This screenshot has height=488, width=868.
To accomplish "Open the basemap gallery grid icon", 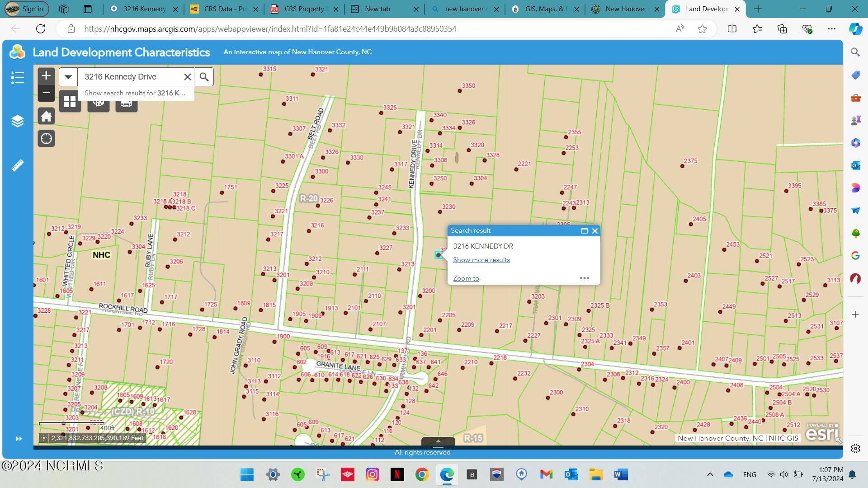I will pyautogui.click(x=70, y=102).
